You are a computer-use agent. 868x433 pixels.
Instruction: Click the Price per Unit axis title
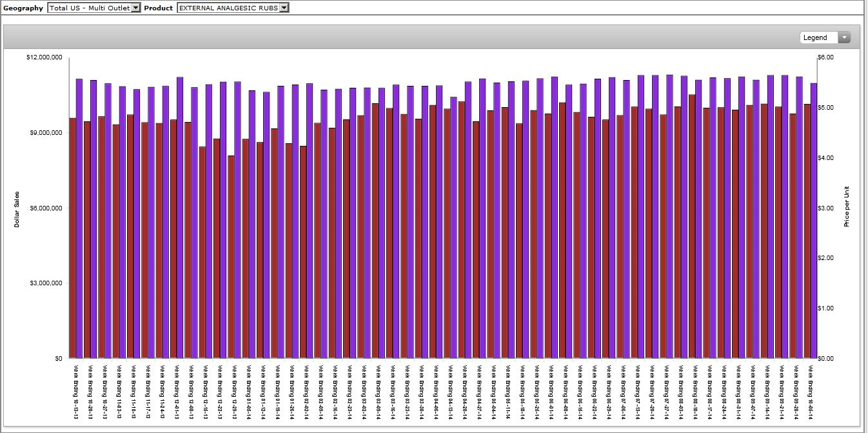click(847, 206)
